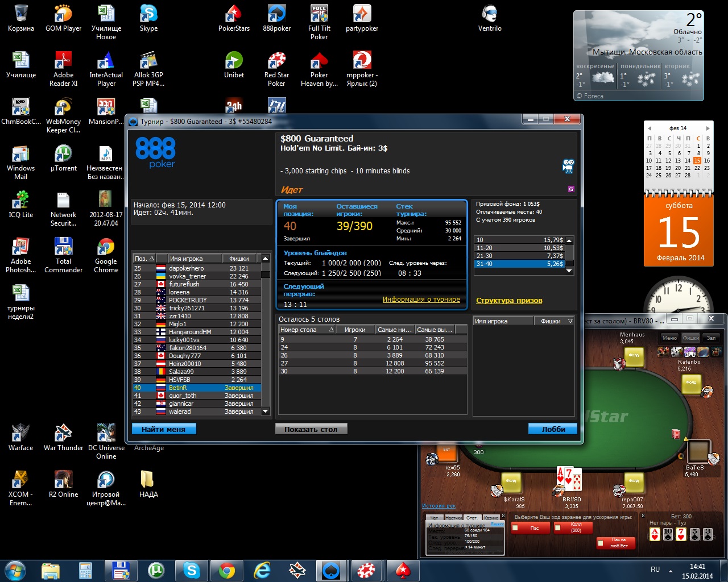Launch Red Star Poker desktop icon
This screenshot has width=728, height=582.
[x=276, y=68]
